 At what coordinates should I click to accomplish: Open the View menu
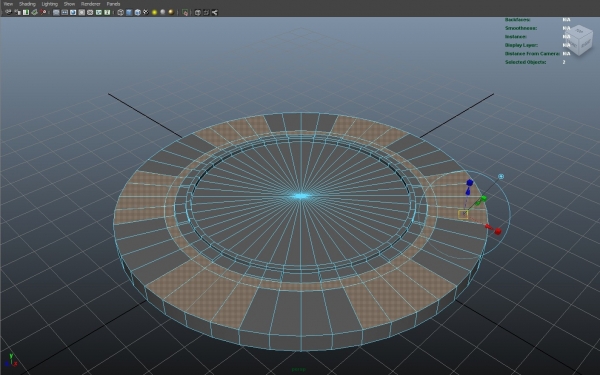(8, 4)
